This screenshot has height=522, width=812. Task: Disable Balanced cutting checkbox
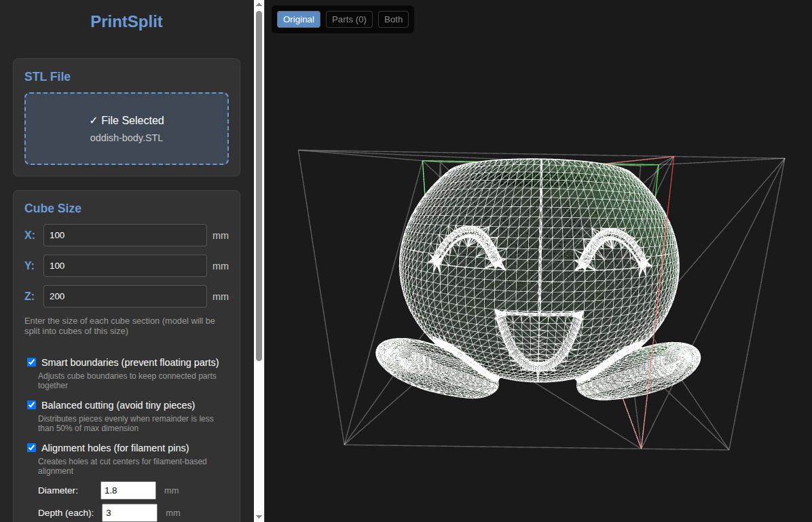32,405
